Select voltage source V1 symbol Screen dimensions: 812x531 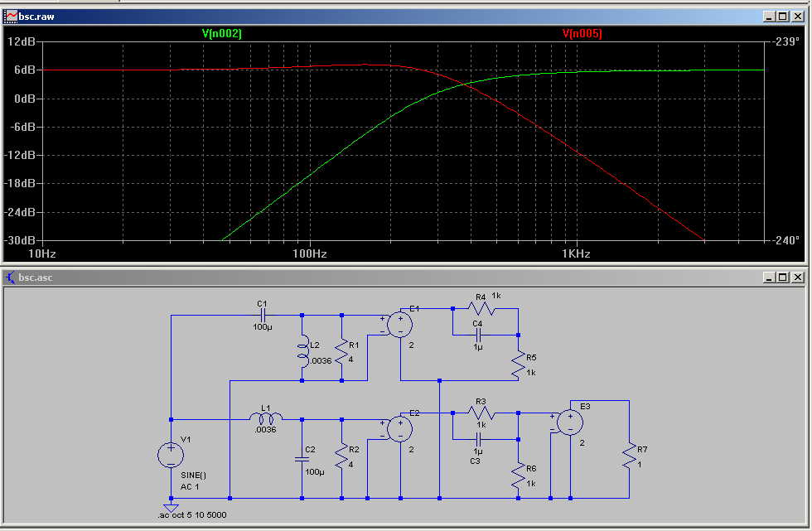tap(171, 455)
